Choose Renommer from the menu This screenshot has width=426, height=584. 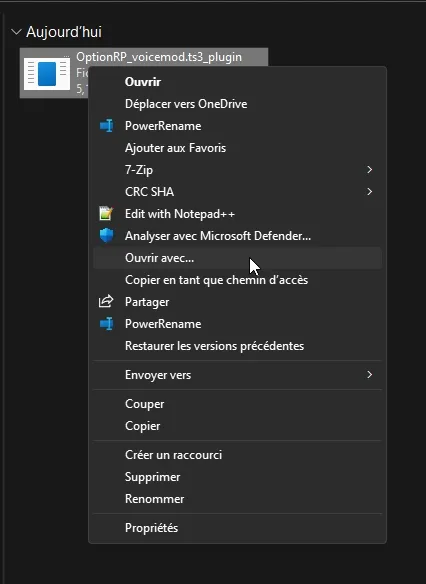[x=237, y=499]
